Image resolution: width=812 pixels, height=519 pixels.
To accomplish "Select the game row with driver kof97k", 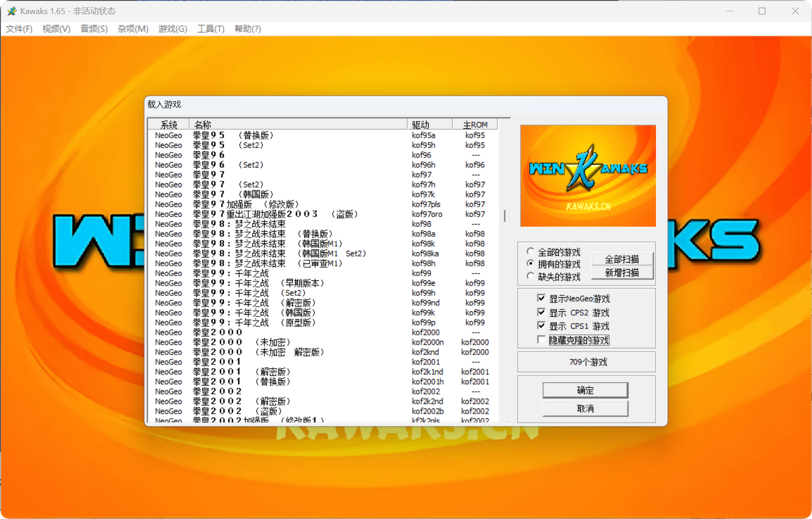I will [x=323, y=195].
